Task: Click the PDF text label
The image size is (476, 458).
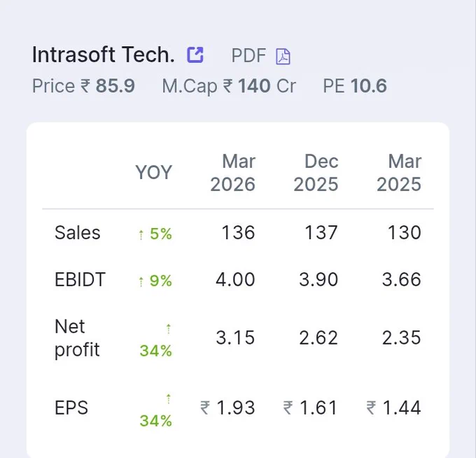Action: [248, 55]
